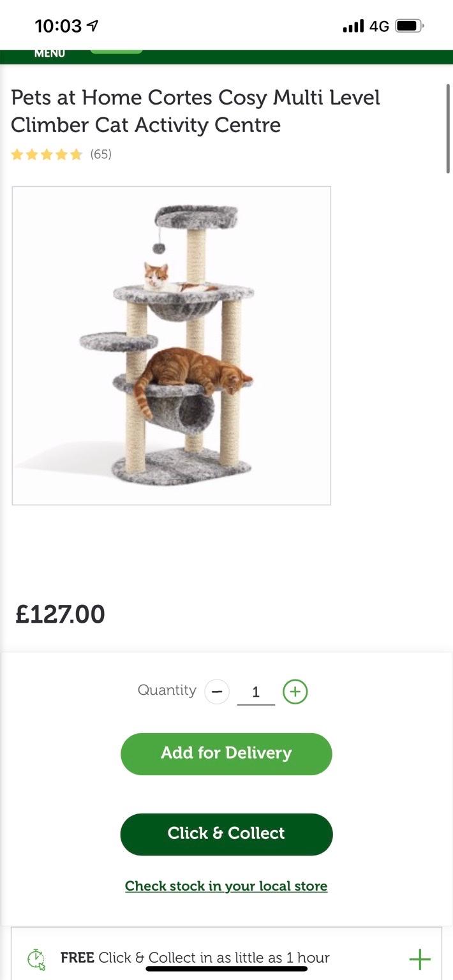Tap the home indicator bar at bottom

tap(226, 969)
